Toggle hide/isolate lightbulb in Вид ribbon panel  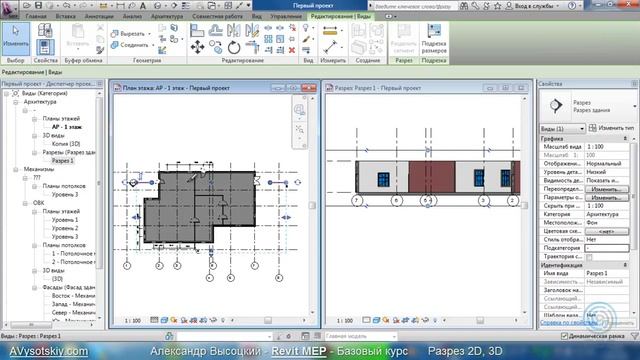point(306,28)
